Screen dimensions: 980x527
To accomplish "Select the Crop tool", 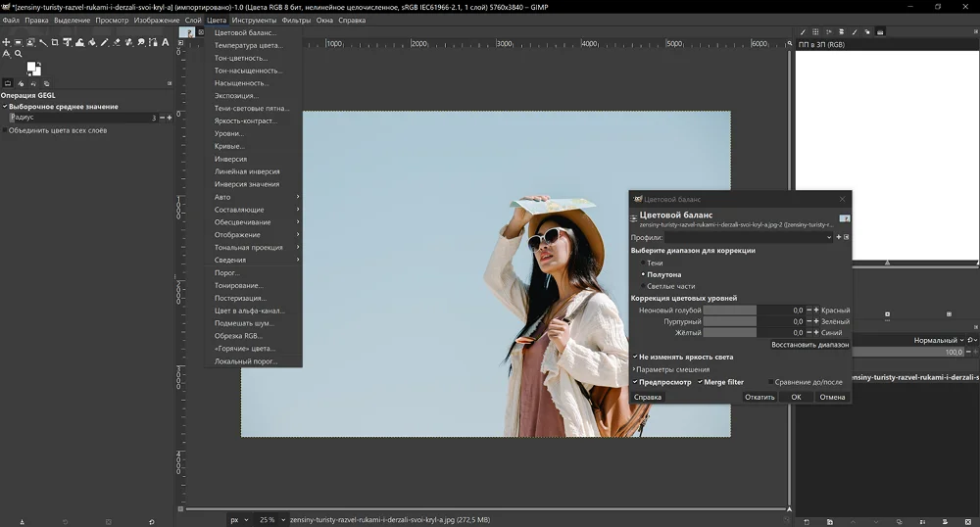I will point(54,42).
